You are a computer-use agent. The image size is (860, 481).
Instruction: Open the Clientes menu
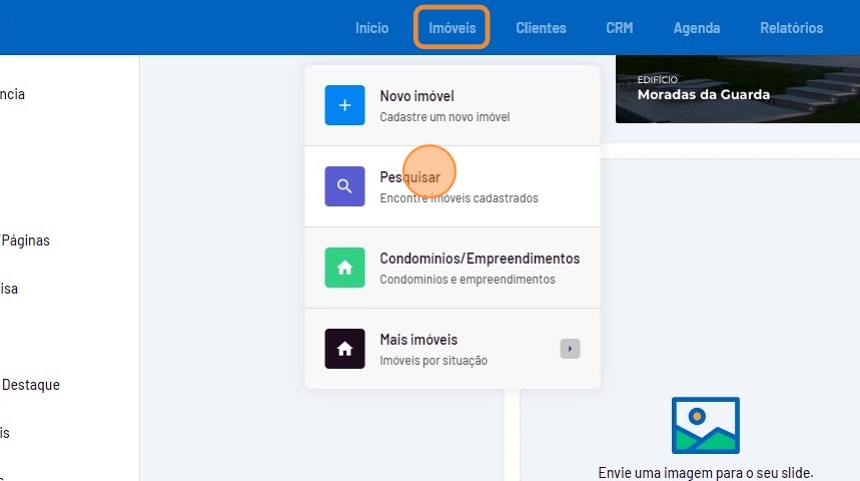point(541,28)
